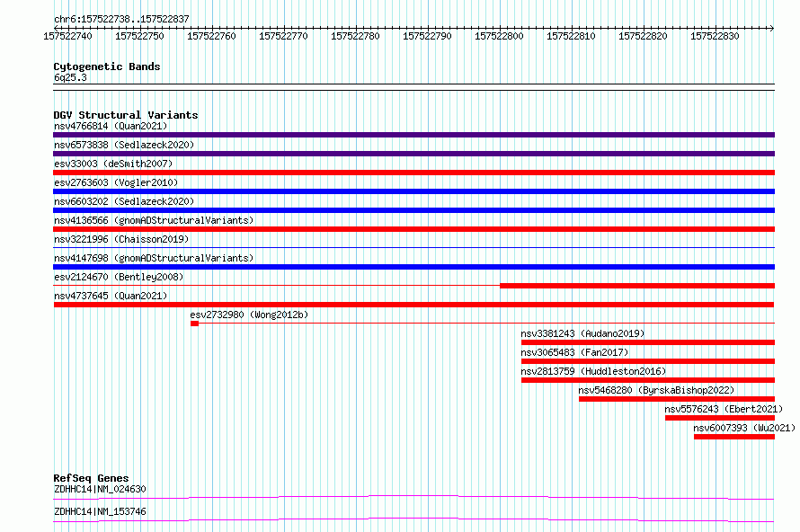
Task: Select the nsv3065483 red variant bar
Action: click(x=648, y=361)
